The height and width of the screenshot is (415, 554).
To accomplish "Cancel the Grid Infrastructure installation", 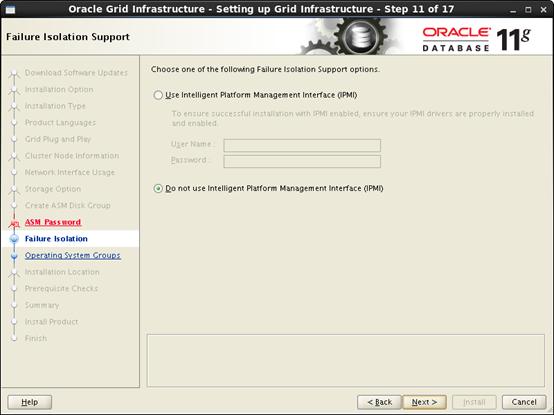I will coord(524,402).
